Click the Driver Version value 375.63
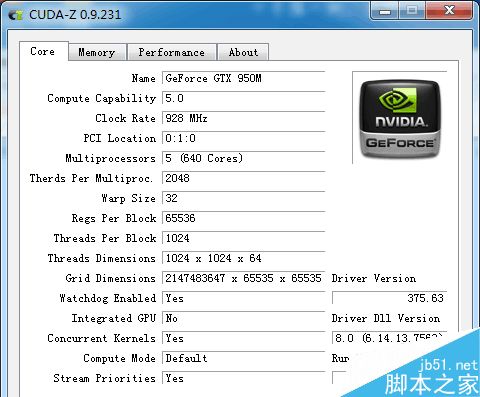Screen dimensions: 480x397 point(389,298)
